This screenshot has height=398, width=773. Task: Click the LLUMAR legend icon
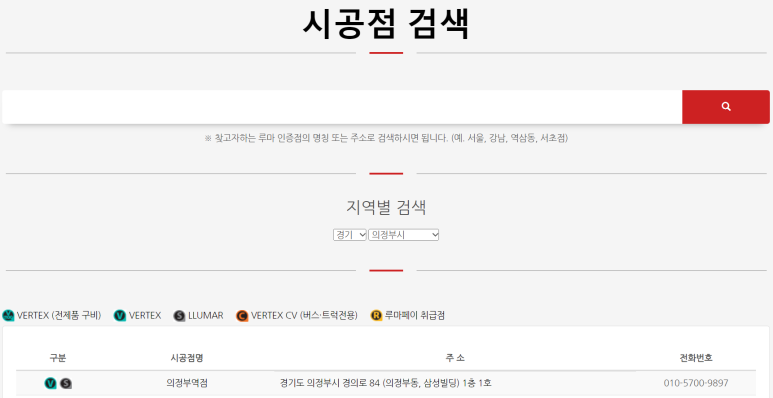click(179, 316)
